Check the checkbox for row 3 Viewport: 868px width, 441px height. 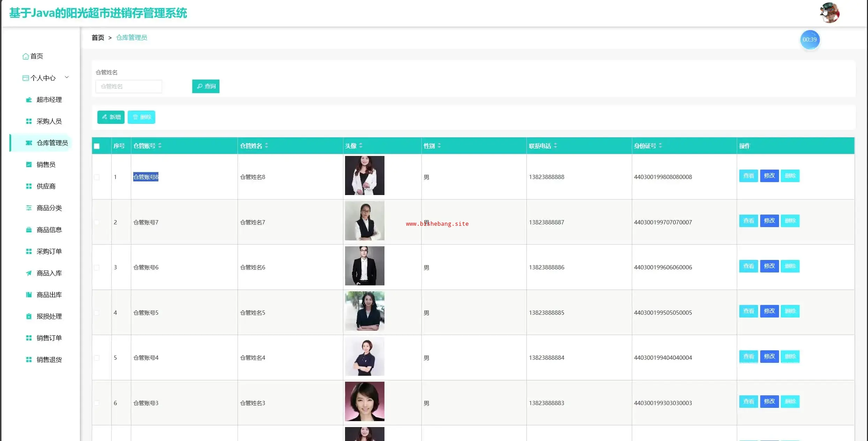coord(97,268)
